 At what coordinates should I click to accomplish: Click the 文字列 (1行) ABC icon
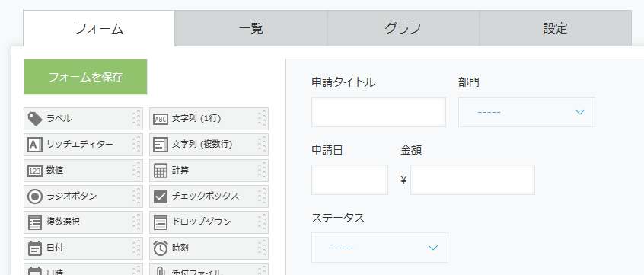point(160,119)
